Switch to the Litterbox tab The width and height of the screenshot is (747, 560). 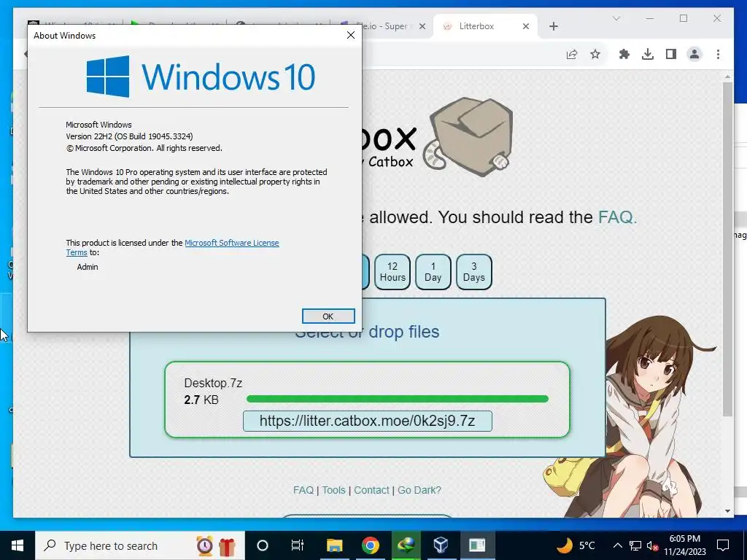coord(485,26)
